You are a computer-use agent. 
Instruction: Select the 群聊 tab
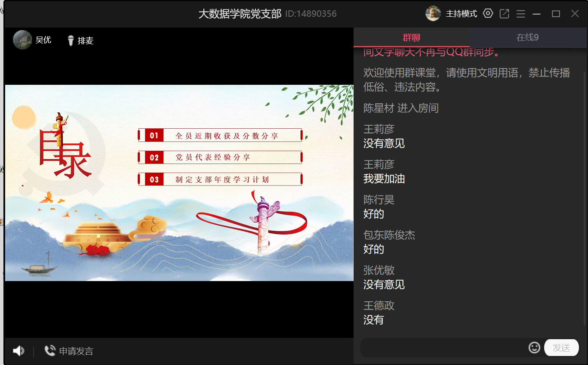412,37
